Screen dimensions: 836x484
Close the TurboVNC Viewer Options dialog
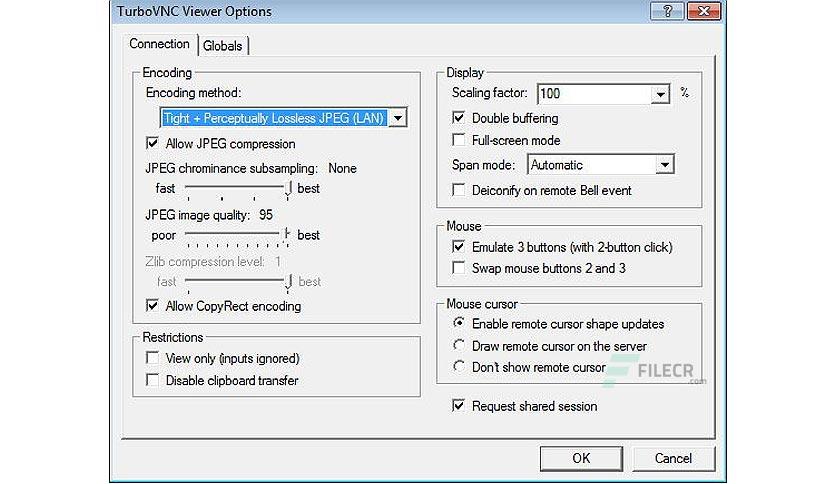pos(704,11)
